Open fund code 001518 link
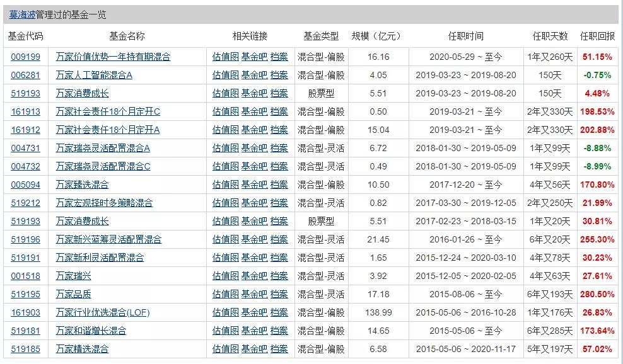Viewport: 623px width, 364px height. pos(25,276)
